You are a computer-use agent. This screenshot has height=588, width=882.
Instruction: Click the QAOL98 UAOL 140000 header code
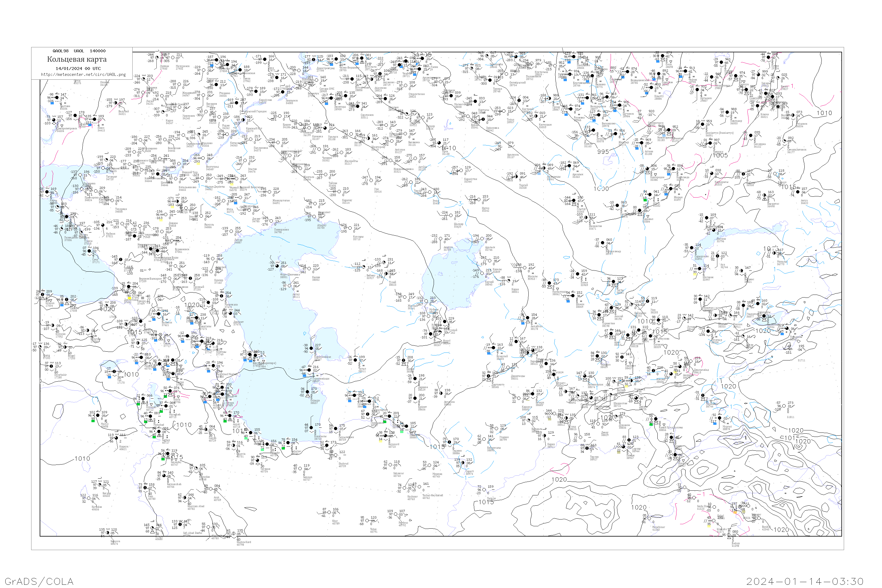pos(79,51)
